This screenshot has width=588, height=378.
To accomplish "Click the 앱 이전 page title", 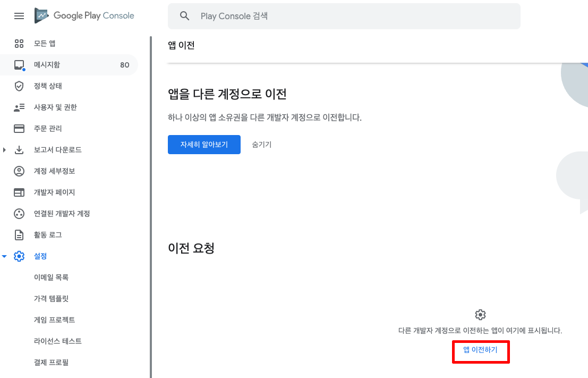I will [x=181, y=45].
